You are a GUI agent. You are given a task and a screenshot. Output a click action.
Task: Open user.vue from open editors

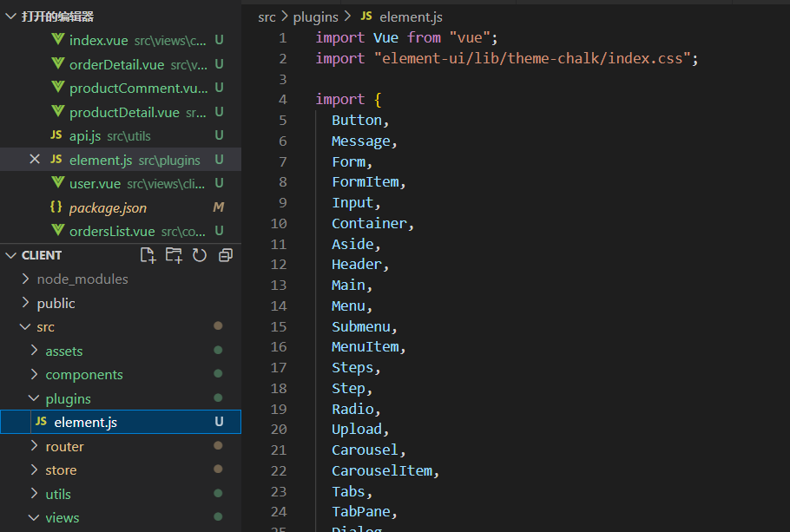[121, 183]
